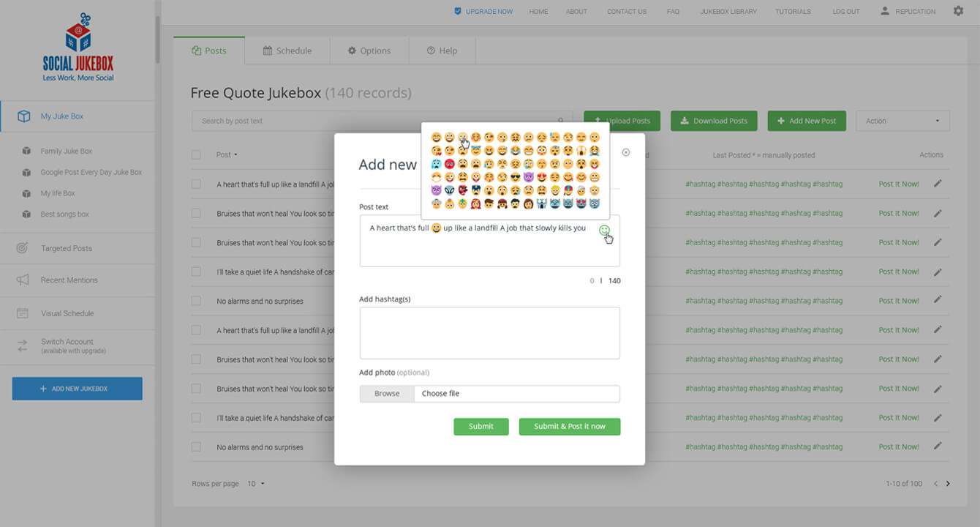The image size is (980, 527).
Task: Select the angel halo face emoji
Action: pos(476,151)
